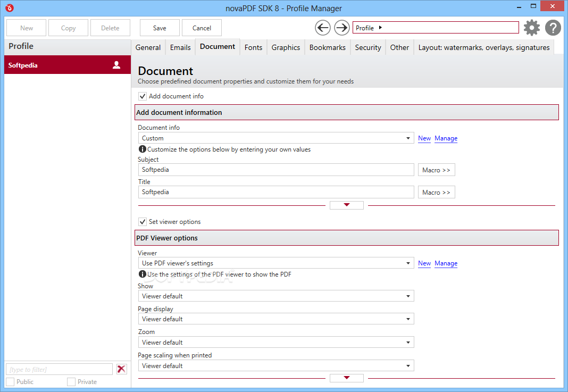This screenshot has height=392, width=568.
Task: Click the New link for Viewer
Action: point(424,263)
